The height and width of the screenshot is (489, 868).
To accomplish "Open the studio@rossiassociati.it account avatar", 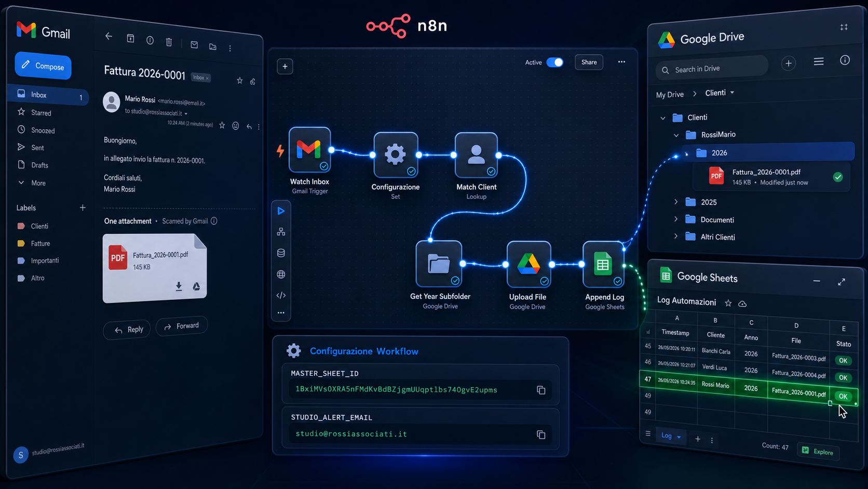I will [x=21, y=455].
